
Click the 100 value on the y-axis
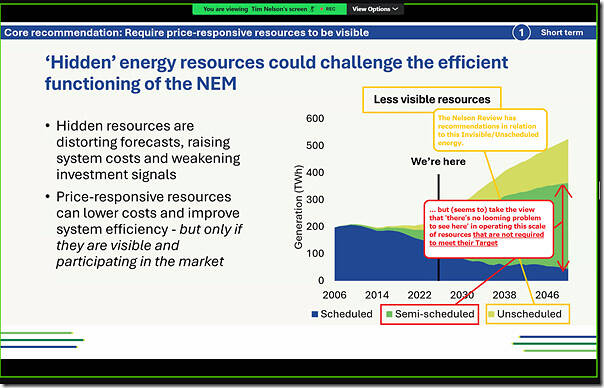[x=315, y=253]
